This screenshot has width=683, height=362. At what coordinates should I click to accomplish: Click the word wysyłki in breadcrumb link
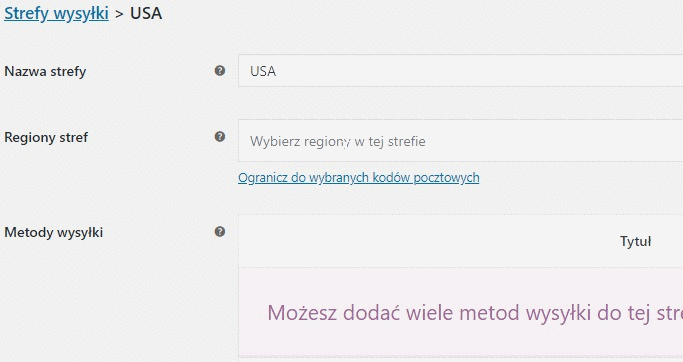(x=82, y=14)
